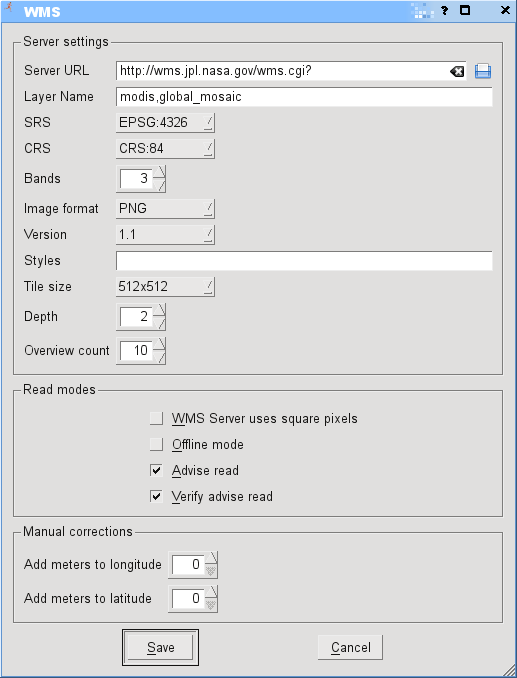Decrease the Depth value with down arrow
This screenshot has height=678, width=517.
click(x=160, y=323)
